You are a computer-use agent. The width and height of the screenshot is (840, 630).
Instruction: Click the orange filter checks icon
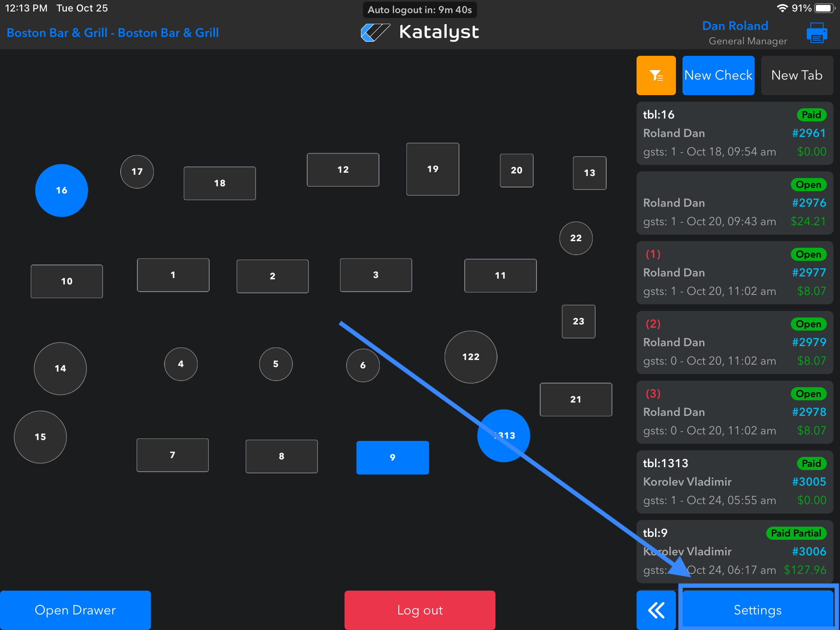click(x=656, y=75)
